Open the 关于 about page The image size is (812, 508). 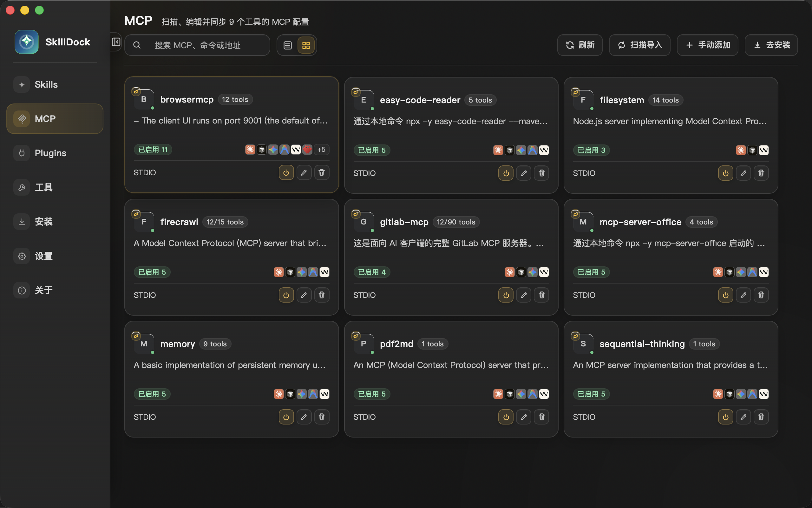(x=55, y=290)
